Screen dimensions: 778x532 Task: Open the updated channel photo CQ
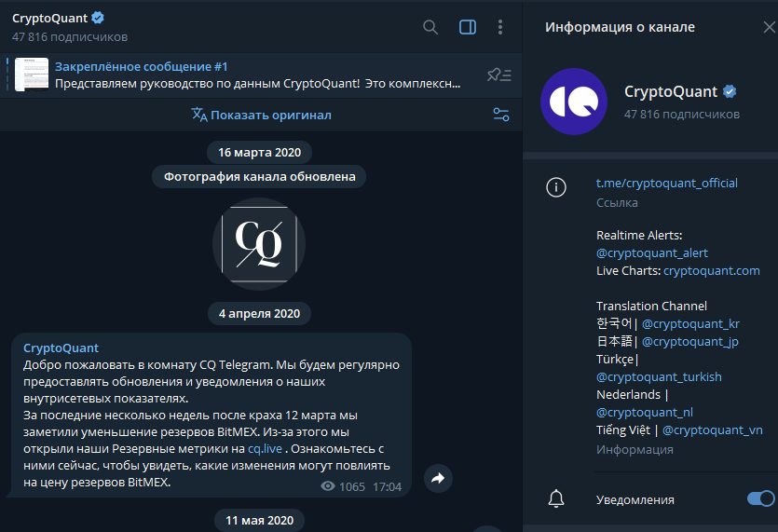(x=259, y=244)
